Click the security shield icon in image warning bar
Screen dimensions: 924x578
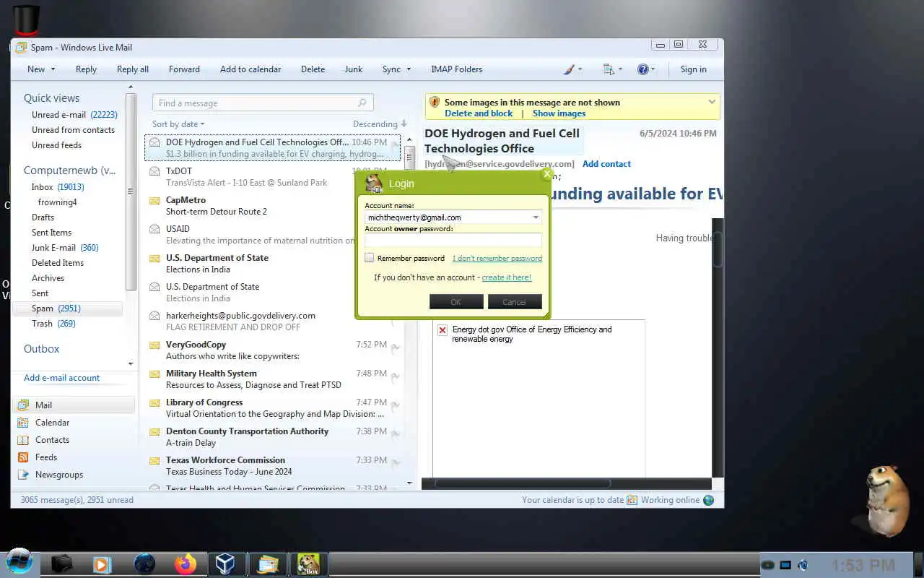pos(435,103)
